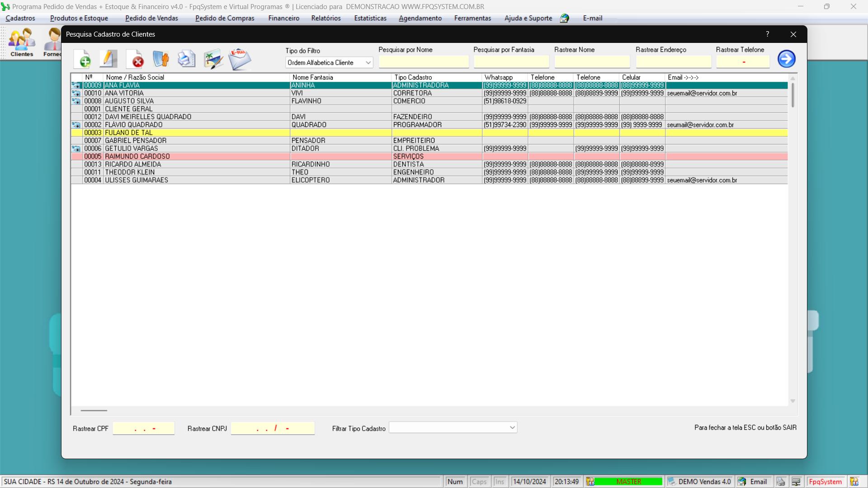Select the ULISSES GUIMARAES row
Viewport: 868px width, 488px height.
pos(429,180)
